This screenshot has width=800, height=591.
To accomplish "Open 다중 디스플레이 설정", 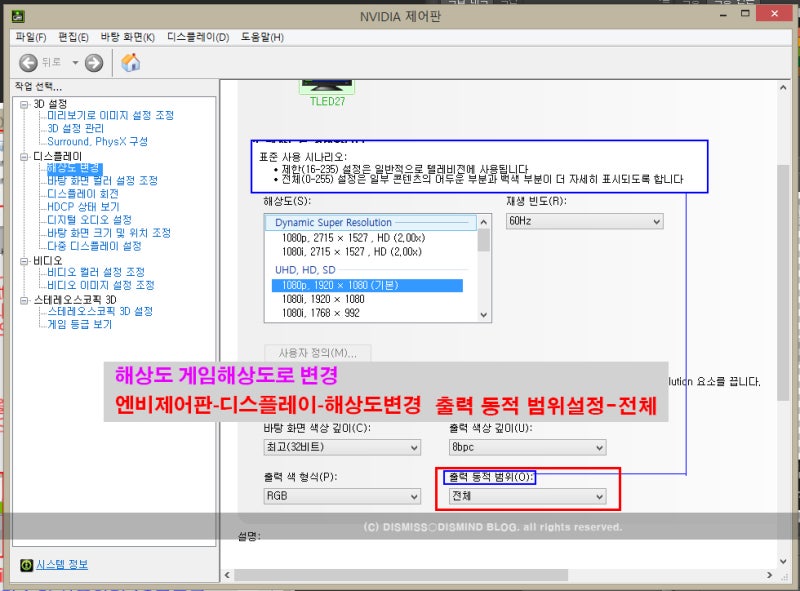I will coord(94,247).
